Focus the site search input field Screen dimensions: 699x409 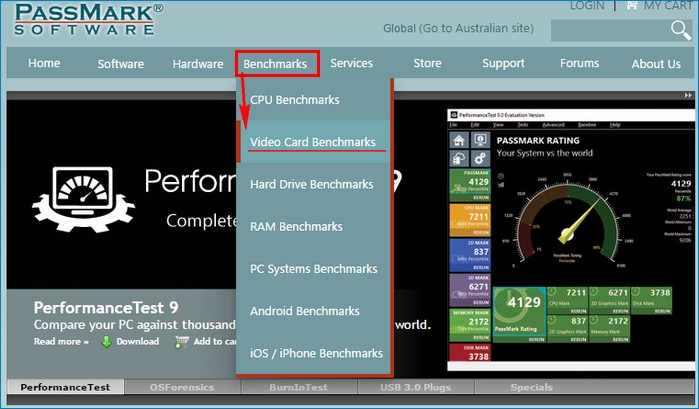[610, 30]
